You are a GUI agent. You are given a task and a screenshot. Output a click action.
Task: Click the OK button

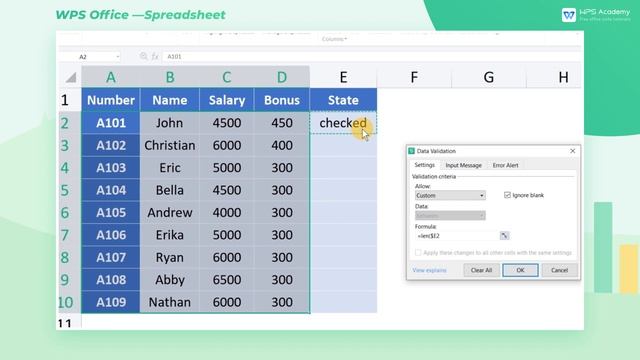pos(520,270)
